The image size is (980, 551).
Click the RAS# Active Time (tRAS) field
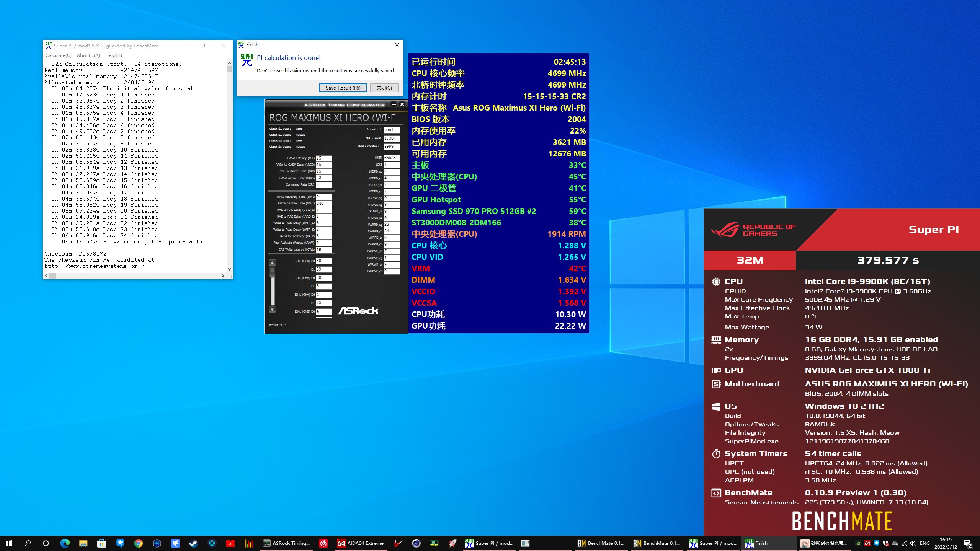coord(324,178)
